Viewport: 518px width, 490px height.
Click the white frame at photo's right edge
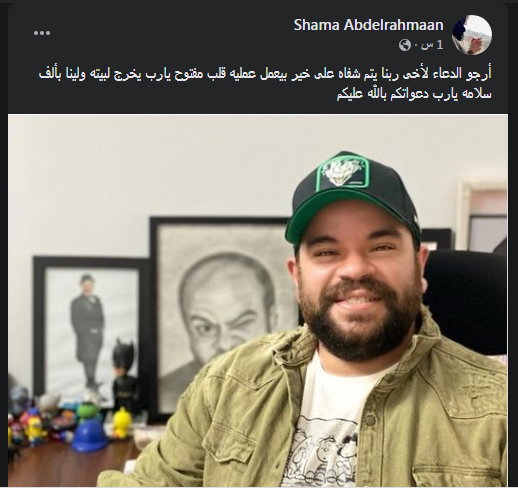(x=483, y=215)
